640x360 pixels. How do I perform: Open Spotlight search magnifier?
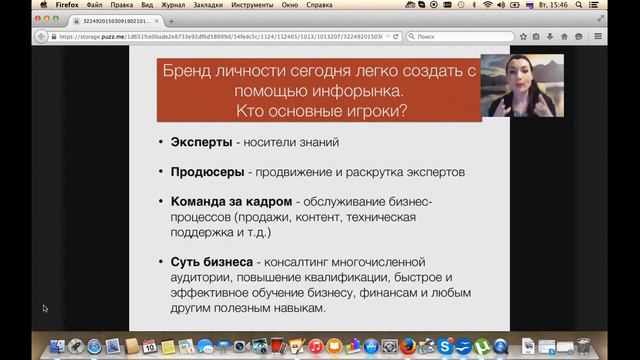coord(579,5)
